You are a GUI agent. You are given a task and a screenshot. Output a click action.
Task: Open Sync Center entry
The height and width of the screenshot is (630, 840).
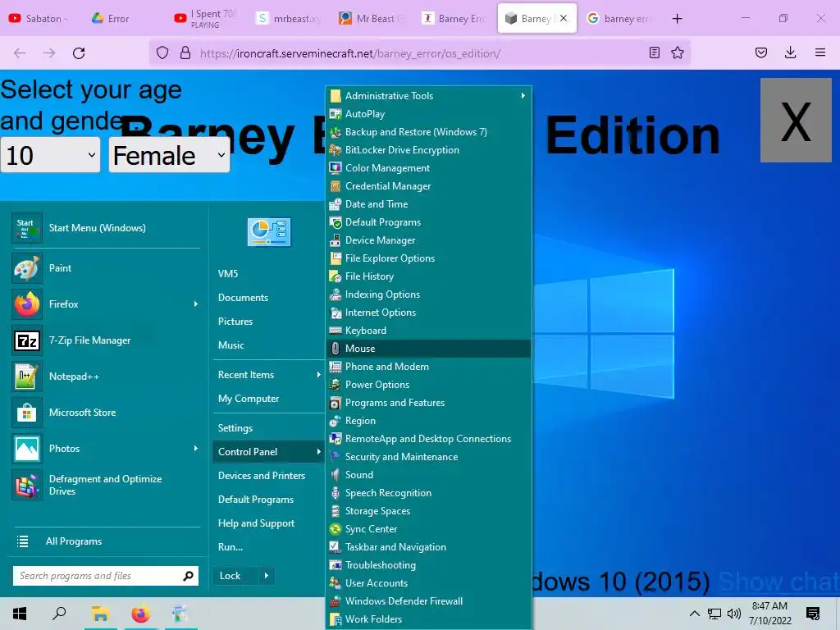428,529
